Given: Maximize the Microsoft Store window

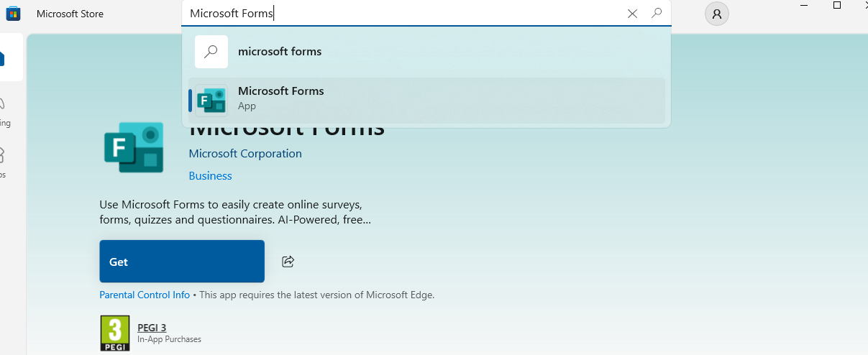Looking at the screenshot, I should point(836,6).
